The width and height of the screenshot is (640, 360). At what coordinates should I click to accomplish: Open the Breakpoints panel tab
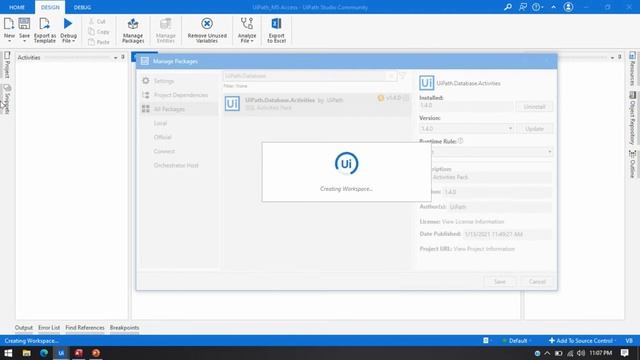click(x=124, y=328)
